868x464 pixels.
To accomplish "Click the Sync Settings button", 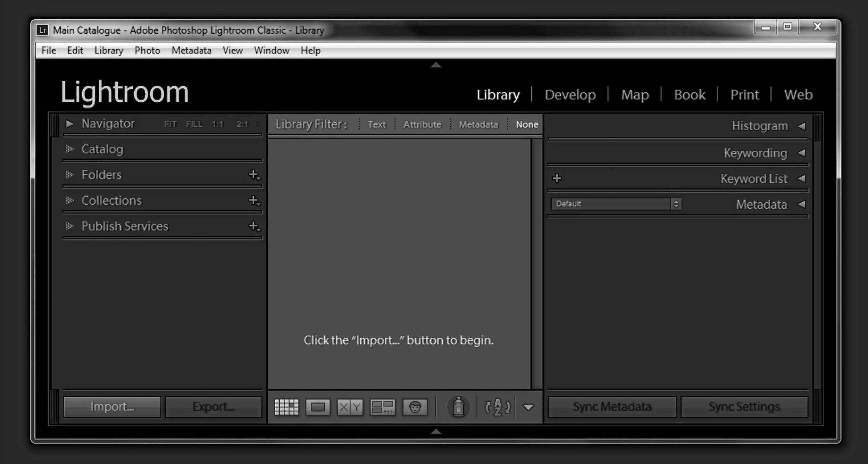I will tap(744, 407).
